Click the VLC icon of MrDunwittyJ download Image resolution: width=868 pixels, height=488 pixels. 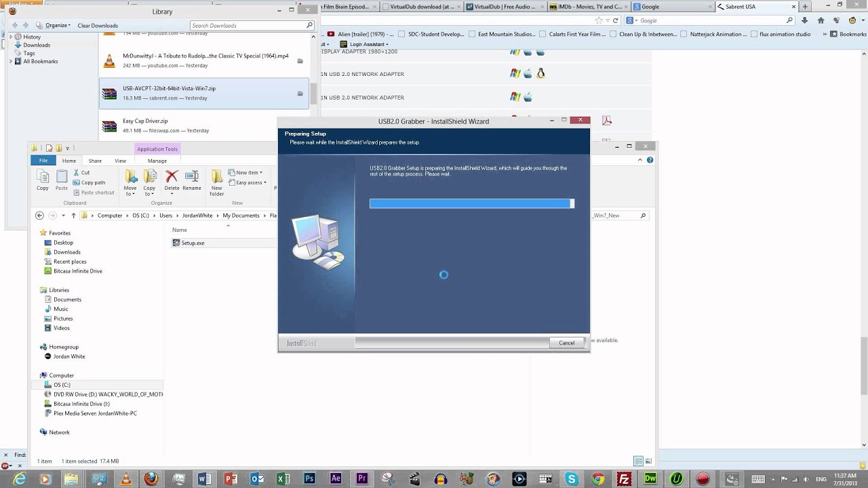(x=109, y=61)
